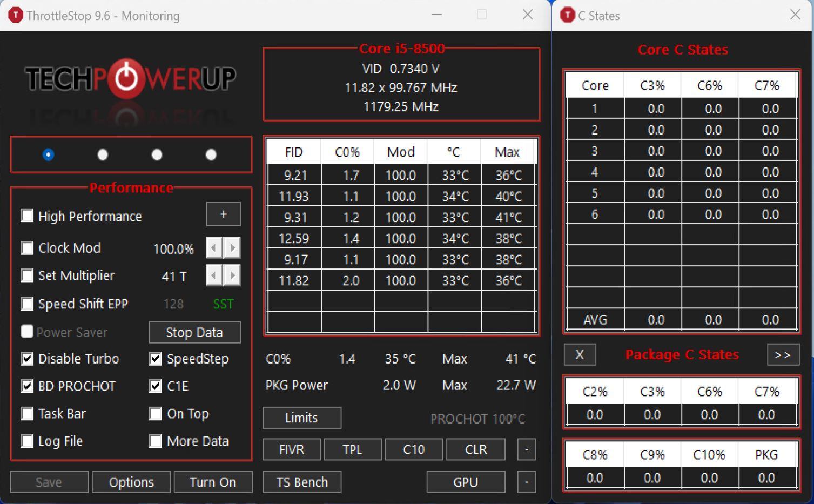Click the 41°C max temperature cell in table
814x504 pixels.
[x=508, y=217]
